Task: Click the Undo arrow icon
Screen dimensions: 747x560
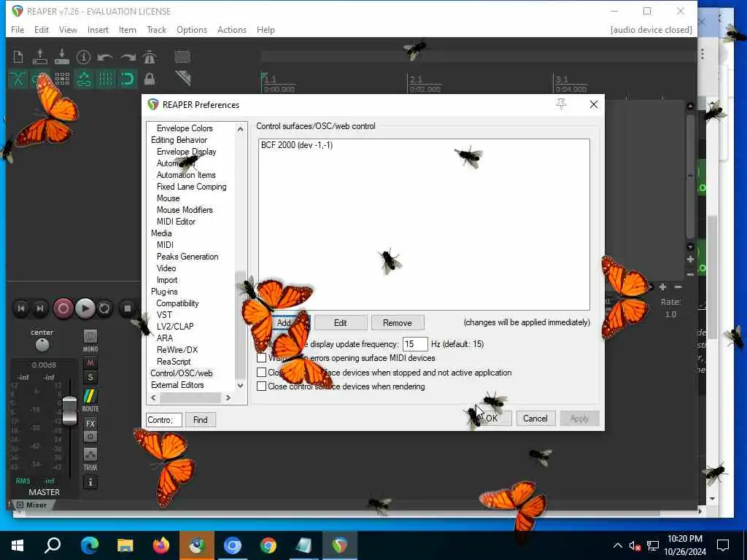Action: coord(105,58)
